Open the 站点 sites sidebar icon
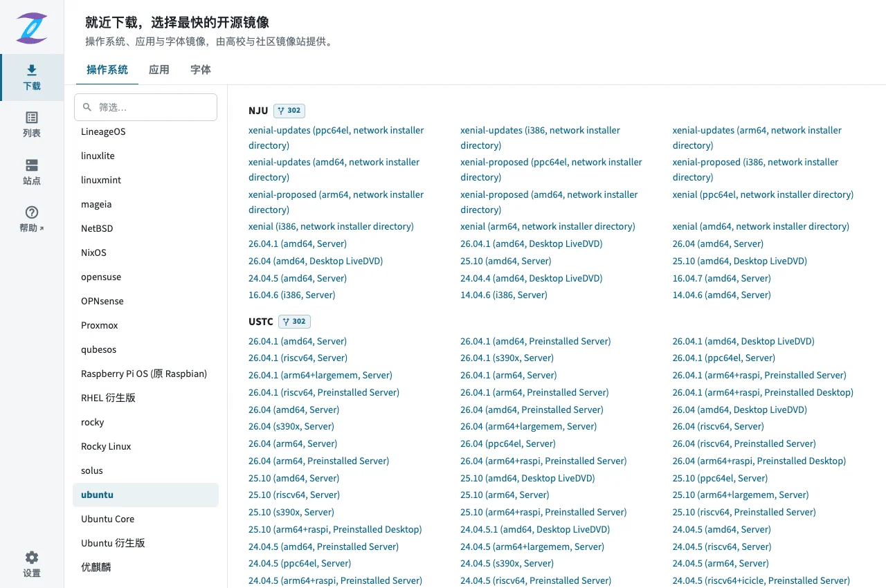This screenshot has width=886, height=588. tap(32, 172)
